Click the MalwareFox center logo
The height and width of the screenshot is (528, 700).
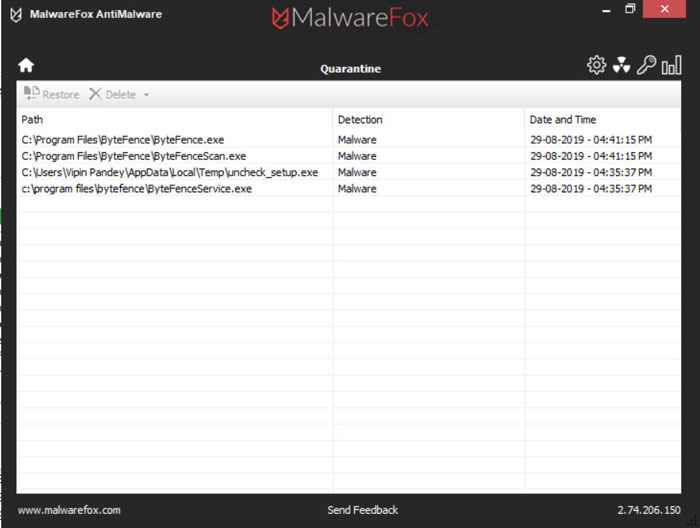tap(350, 18)
